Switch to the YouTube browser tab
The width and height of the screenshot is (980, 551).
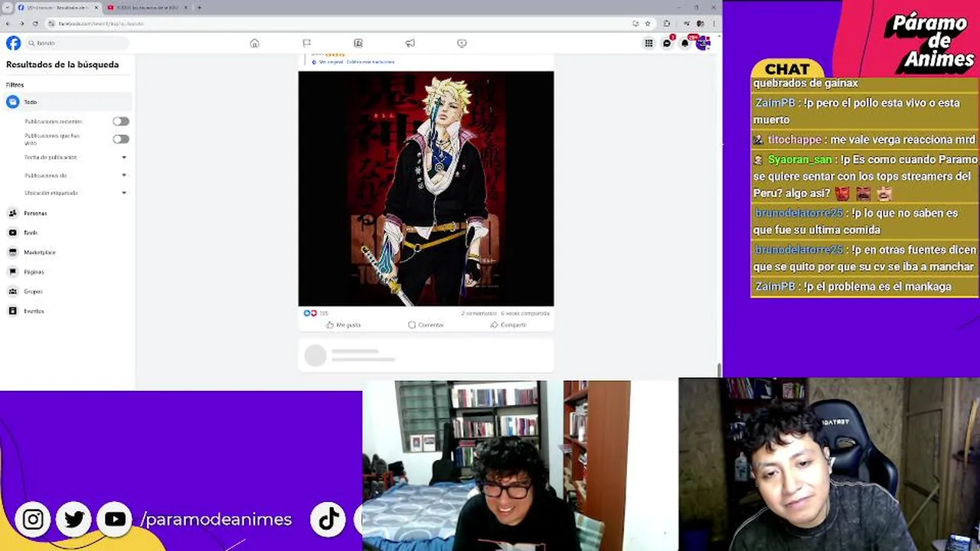[x=147, y=8]
